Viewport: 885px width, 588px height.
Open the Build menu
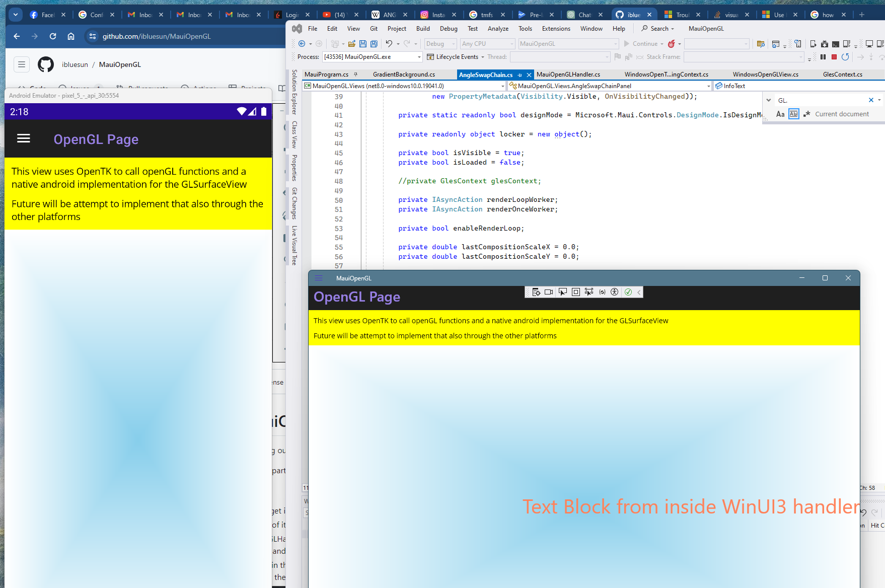pyautogui.click(x=423, y=29)
